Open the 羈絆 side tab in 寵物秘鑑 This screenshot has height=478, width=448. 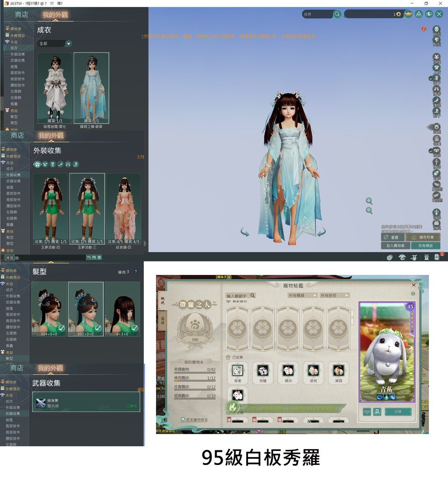click(163, 321)
